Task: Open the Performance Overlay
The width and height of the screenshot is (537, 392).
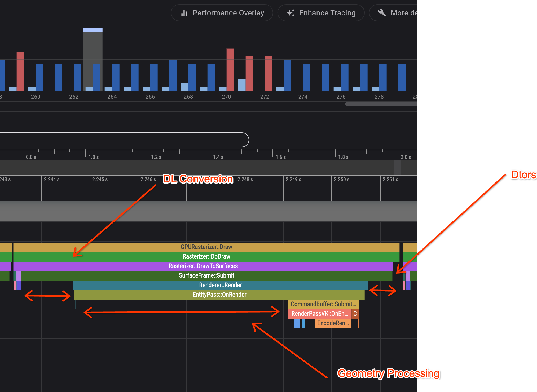Action: point(228,13)
